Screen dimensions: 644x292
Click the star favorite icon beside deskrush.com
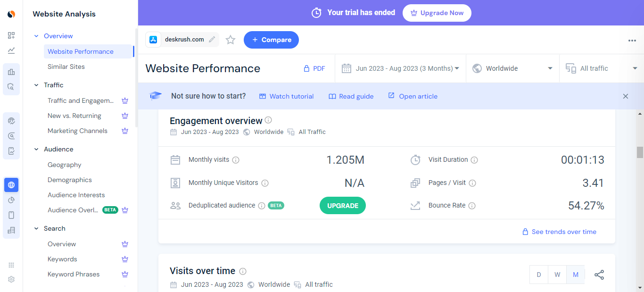[231, 40]
